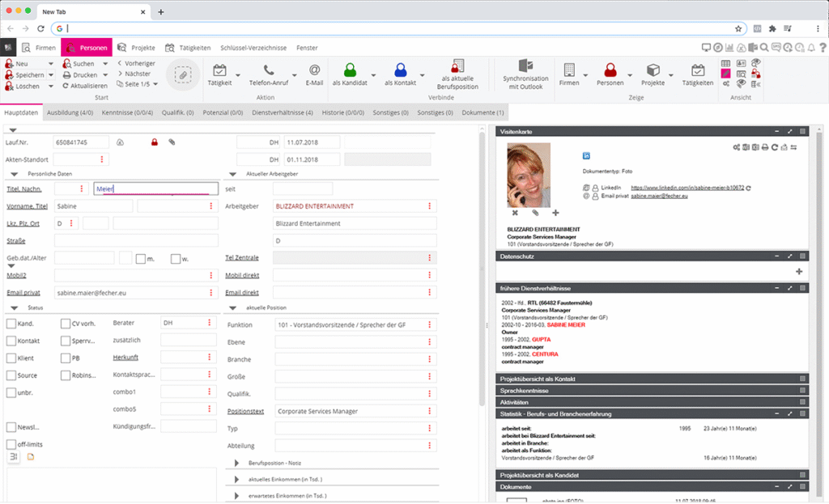The height and width of the screenshot is (504, 829).
Task: Switch to the Ausbildung (4/0) tab
Action: coord(69,112)
